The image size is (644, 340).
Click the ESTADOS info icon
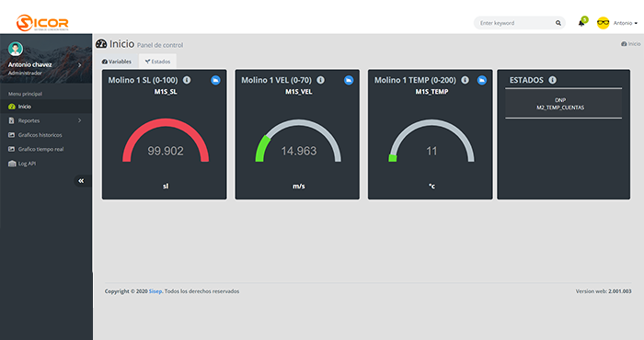click(x=552, y=80)
